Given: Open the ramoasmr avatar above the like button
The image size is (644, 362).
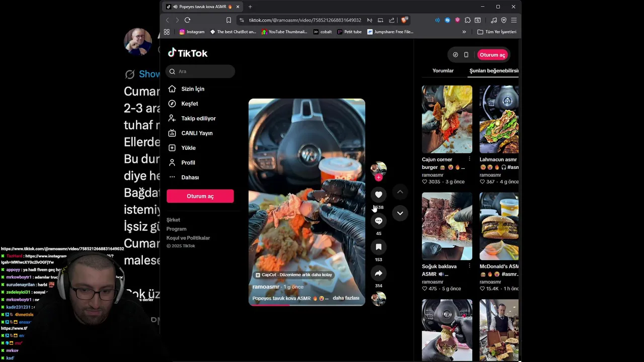Looking at the screenshot, I should tap(378, 169).
